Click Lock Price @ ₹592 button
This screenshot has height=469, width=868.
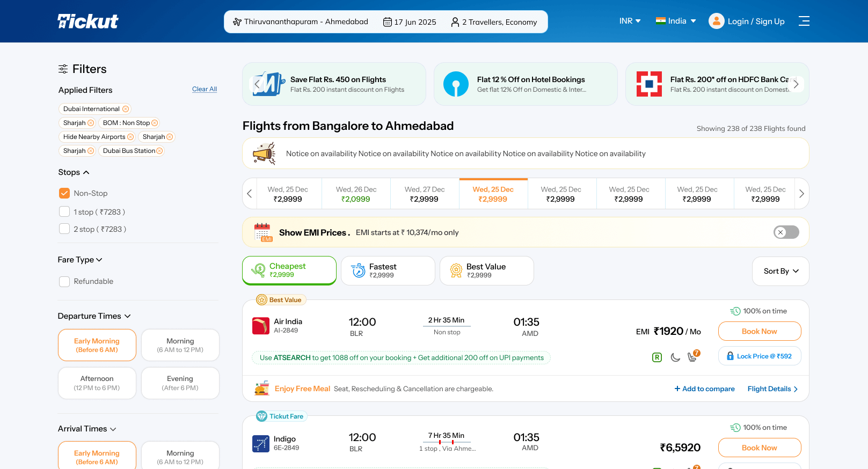pos(760,356)
